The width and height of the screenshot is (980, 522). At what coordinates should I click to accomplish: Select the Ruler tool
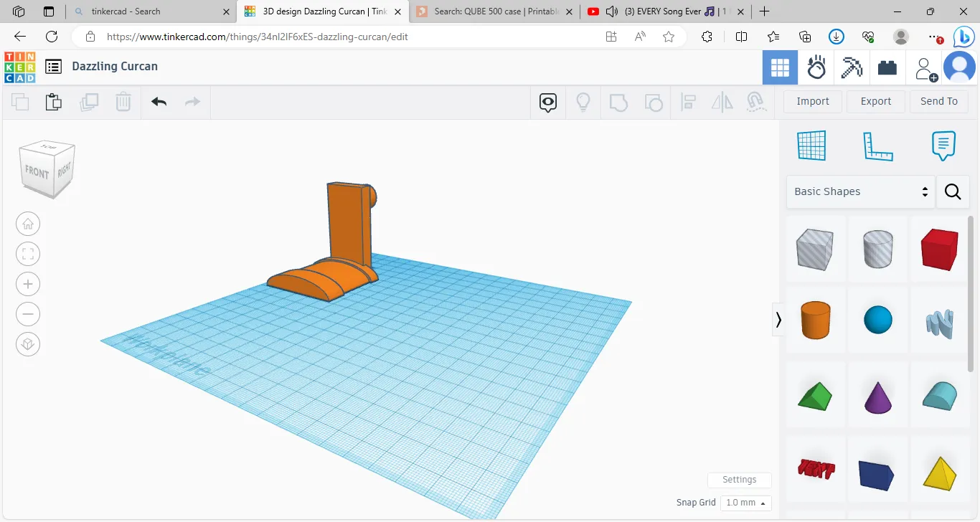pos(877,146)
